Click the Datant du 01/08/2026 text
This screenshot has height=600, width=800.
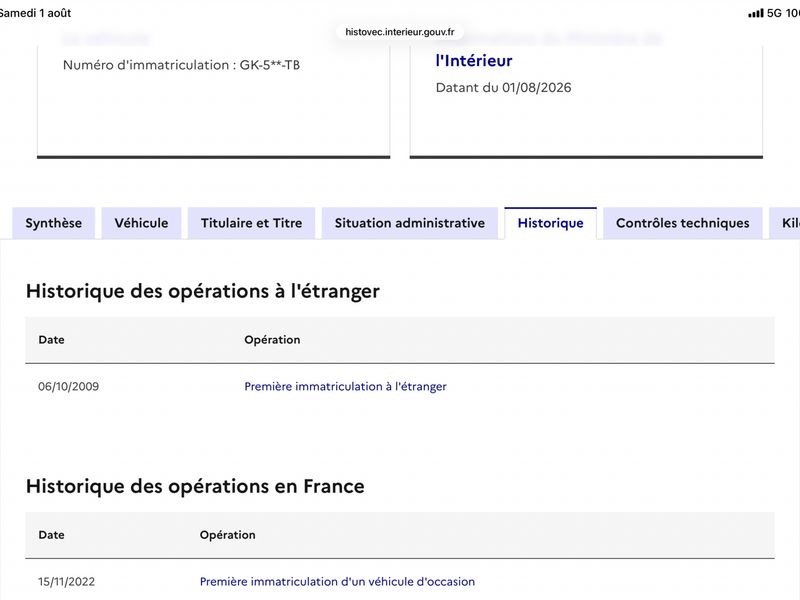click(504, 88)
